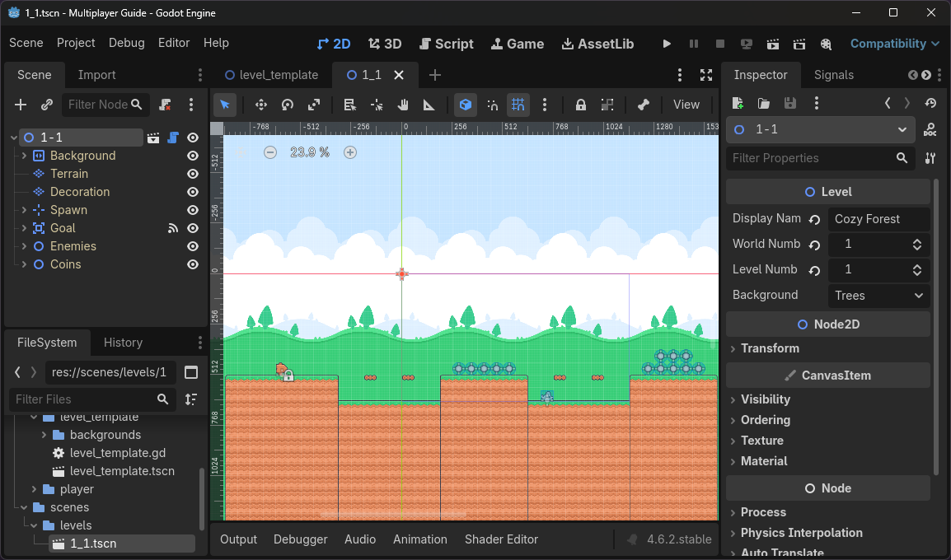
Task: Open the skeleton options bone icon
Action: (x=644, y=105)
